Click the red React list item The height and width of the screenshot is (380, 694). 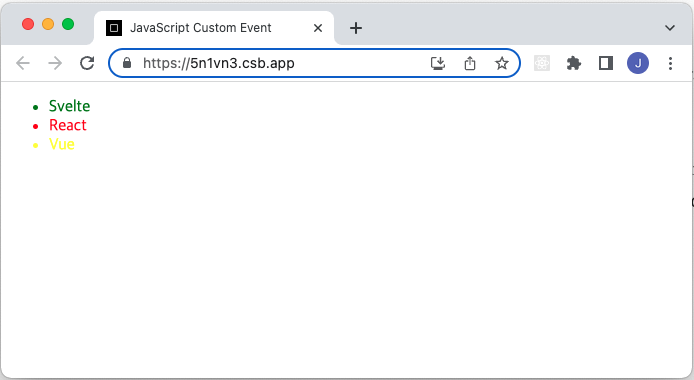point(68,125)
